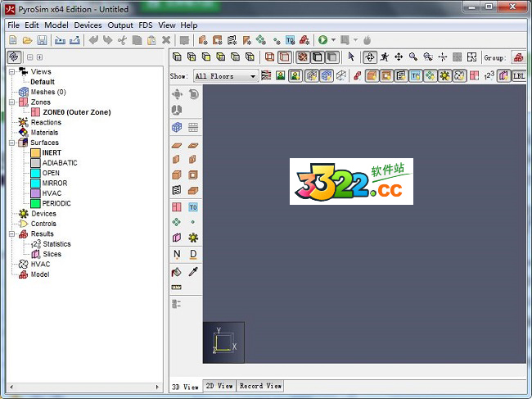Open the FDS menu

coord(145,25)
